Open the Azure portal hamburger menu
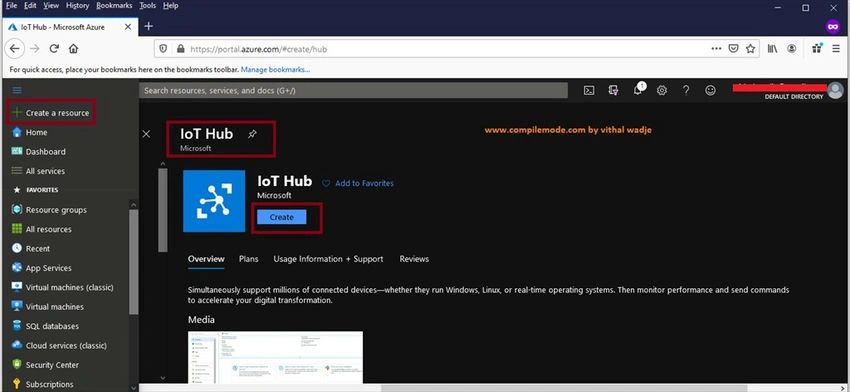Image resolution: width=850 pixels, height=392 pixels. tap(17, 91)
